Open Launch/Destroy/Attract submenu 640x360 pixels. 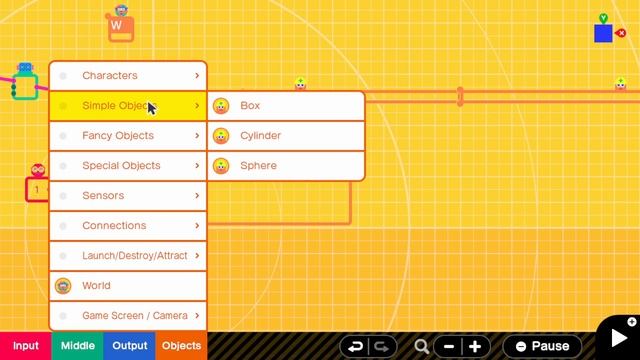pos(128,256)
